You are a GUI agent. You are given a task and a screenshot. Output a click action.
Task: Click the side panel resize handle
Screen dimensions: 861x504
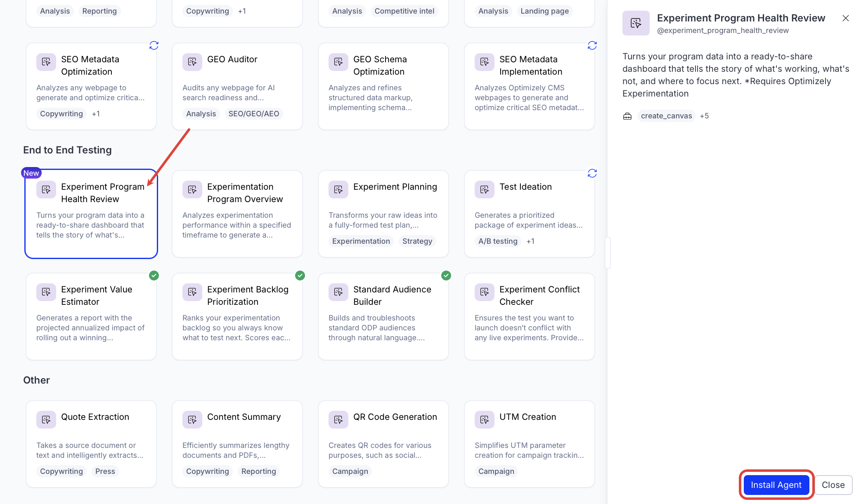608,253
